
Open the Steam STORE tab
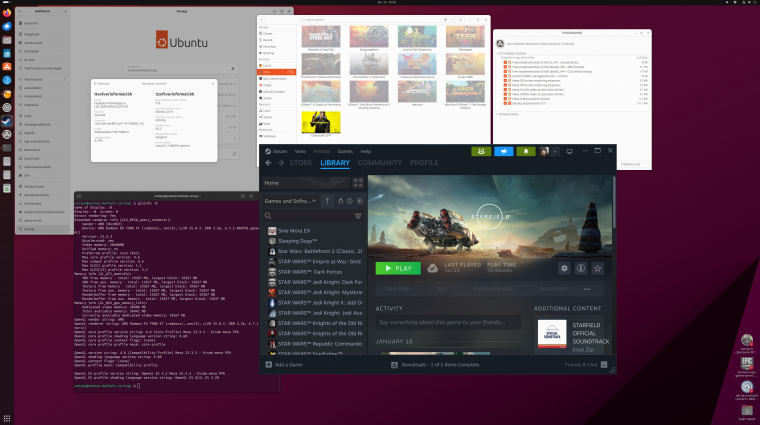301,162
